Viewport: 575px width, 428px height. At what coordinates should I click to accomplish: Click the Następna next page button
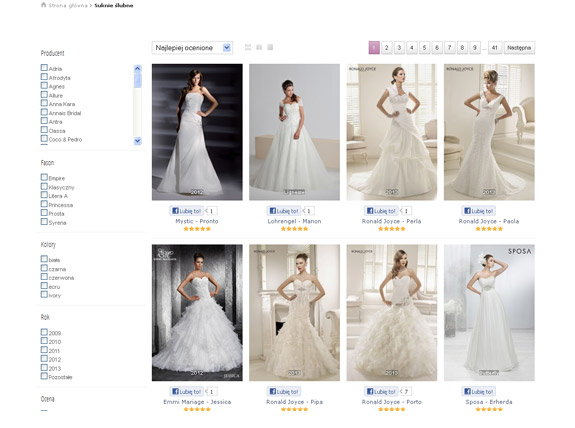(519, 48)
